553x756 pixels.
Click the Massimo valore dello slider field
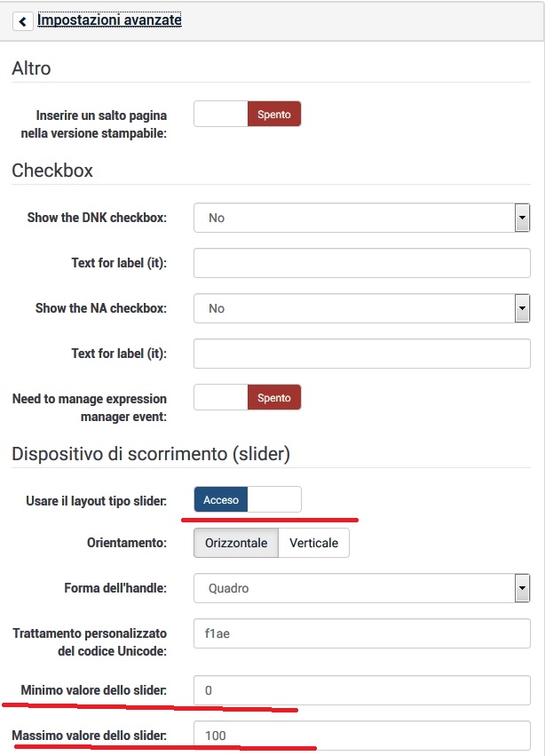point(361,736)
